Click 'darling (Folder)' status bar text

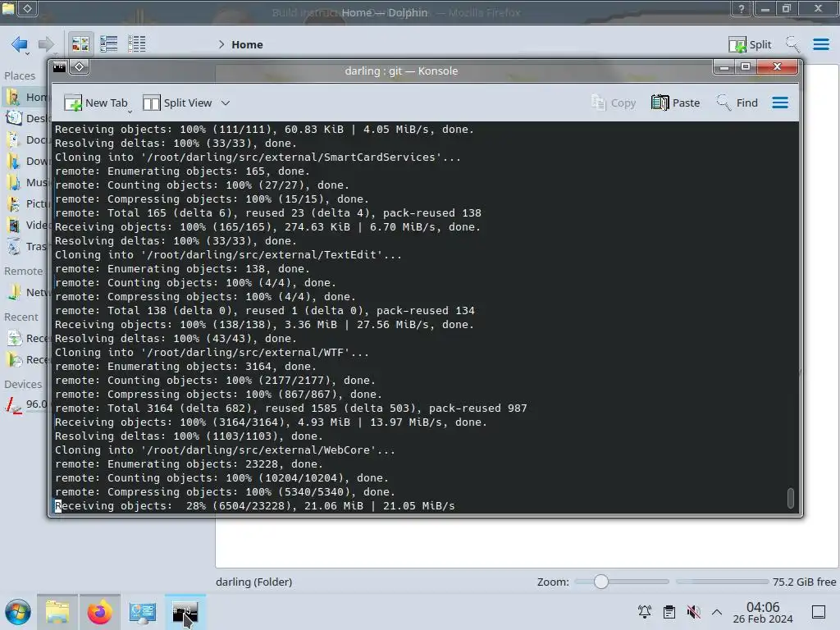[254, 582]
